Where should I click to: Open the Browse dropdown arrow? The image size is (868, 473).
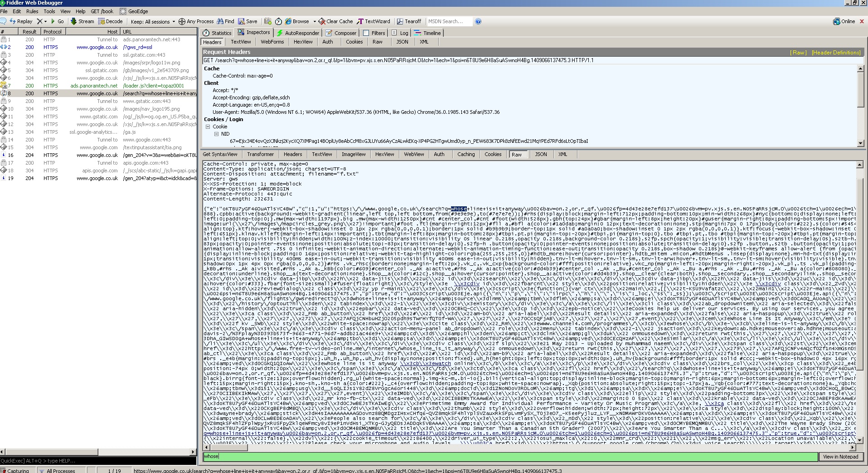(x=314, y=21)
